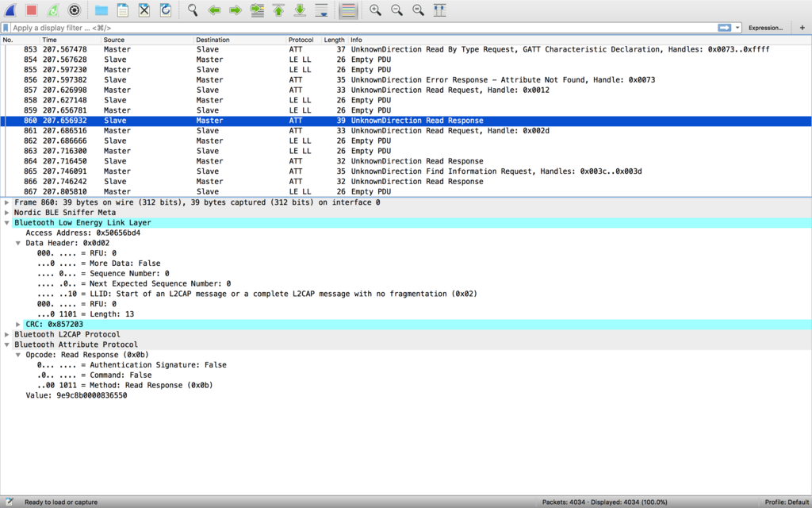Sort packets by Protocol column header

pyautogui.click(x=304, y=40)
